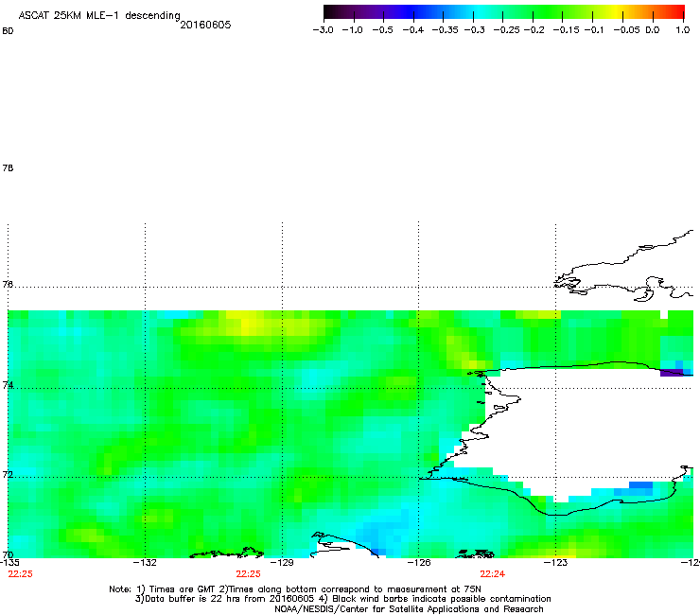This screenshot has width=700, height=615.
Task: Click the red 22:25 time near the -129 label
Action: click(248, 574)
